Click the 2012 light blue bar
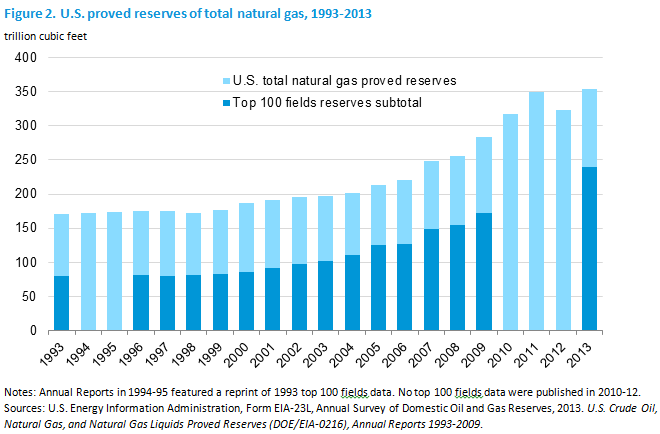 (x=563, y=220)
